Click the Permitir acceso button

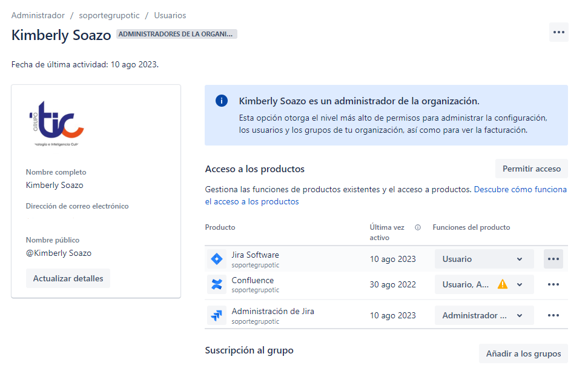pyautogui.click(x=531, y=169)
